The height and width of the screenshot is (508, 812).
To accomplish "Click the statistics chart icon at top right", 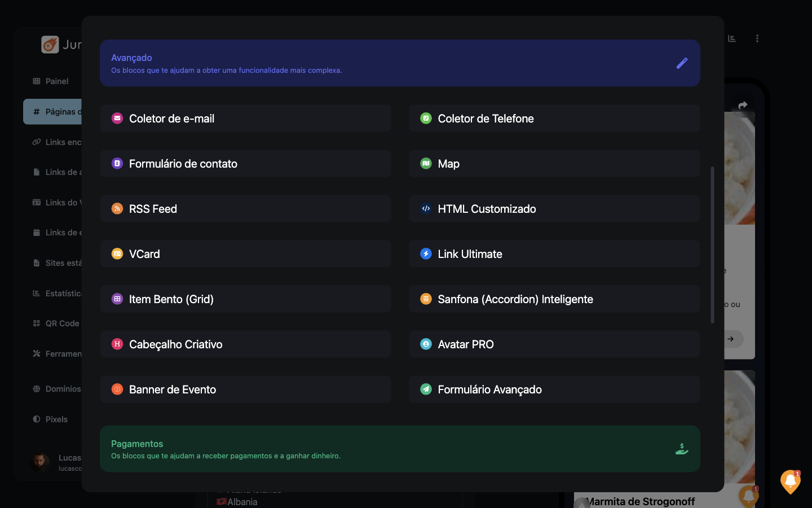I will point(732,38).
